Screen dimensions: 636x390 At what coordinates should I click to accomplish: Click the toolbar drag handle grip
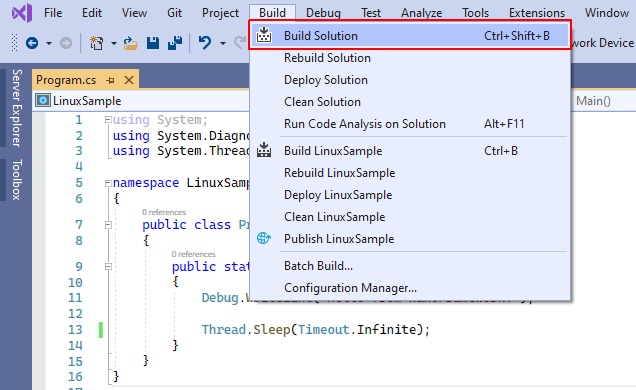15,43
